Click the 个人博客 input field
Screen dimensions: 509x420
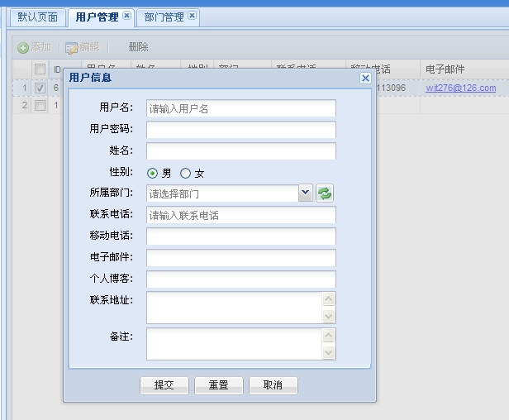tap(241, 279)
